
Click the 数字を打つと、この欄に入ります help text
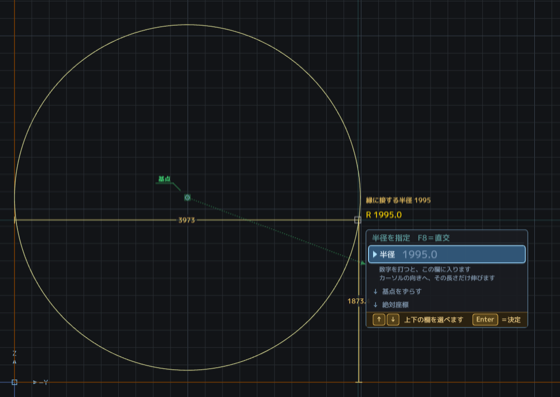point(425,269)
